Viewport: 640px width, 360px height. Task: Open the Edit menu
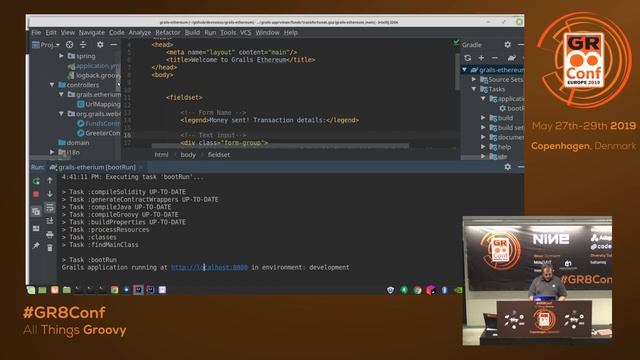point(51,32)
